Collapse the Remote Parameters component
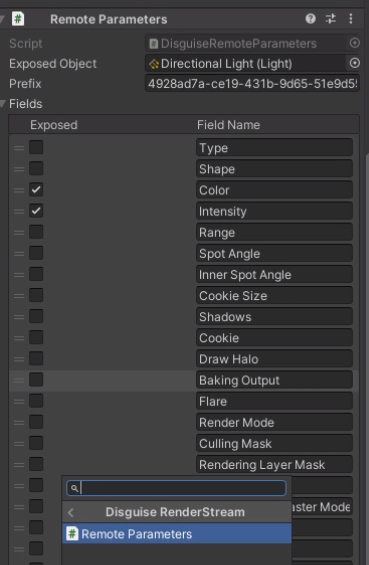The width and height of the screenshot is (369, 565). click(3, 19)
